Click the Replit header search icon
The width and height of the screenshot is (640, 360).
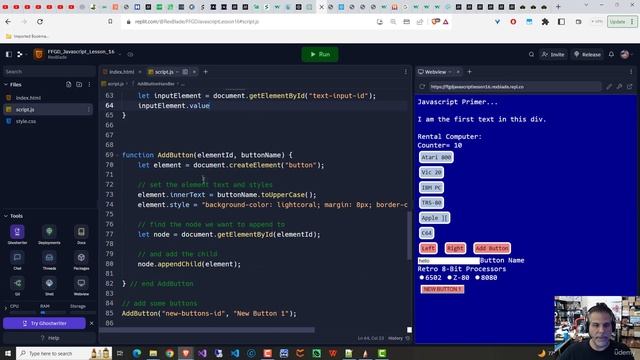click(x=531, y=54)
